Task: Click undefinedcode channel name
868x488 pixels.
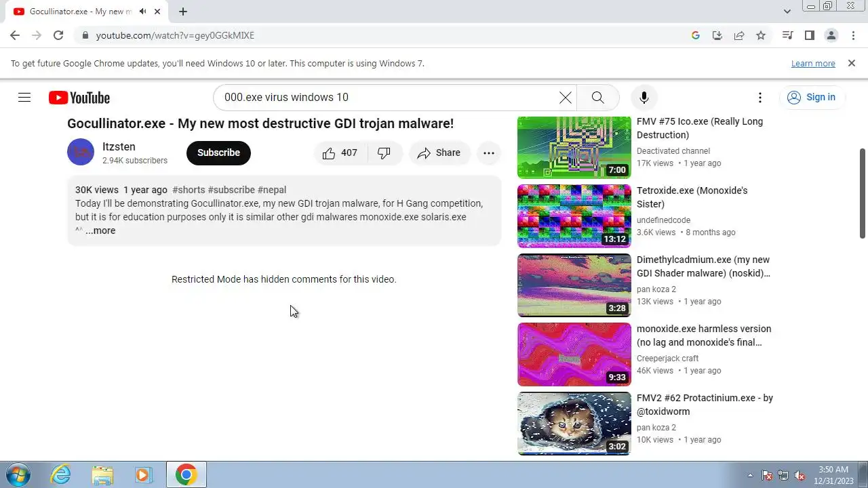Action: pos(663,220)
